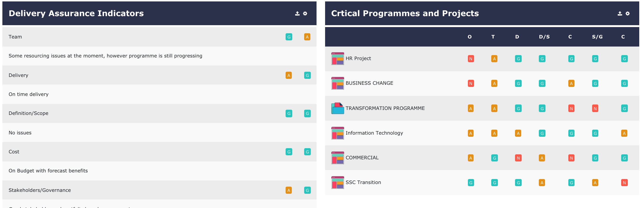Click the red N badge in SSC Transition row

pos(624,183)
